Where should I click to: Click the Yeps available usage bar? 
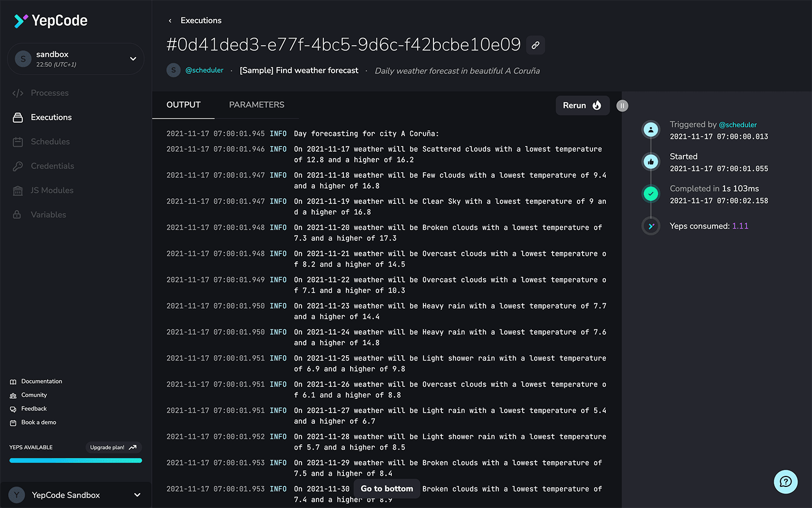tap(75, 460)
